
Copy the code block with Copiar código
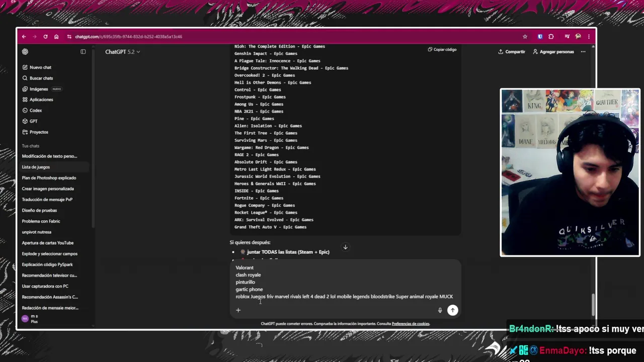[442, 50]
